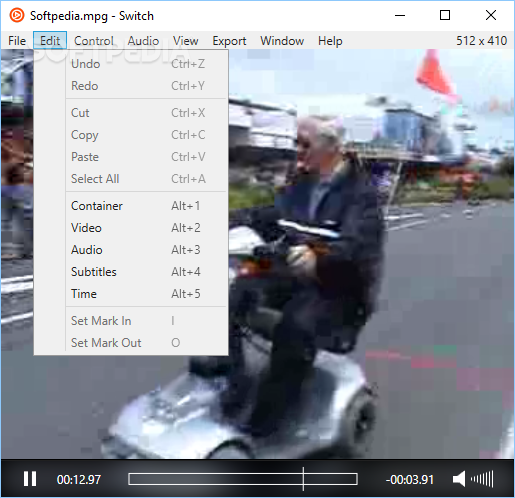This screenshot has height=498, width=515.
Task: Click the elapsed time 00:12.97
Action: (x=79, y=480)
